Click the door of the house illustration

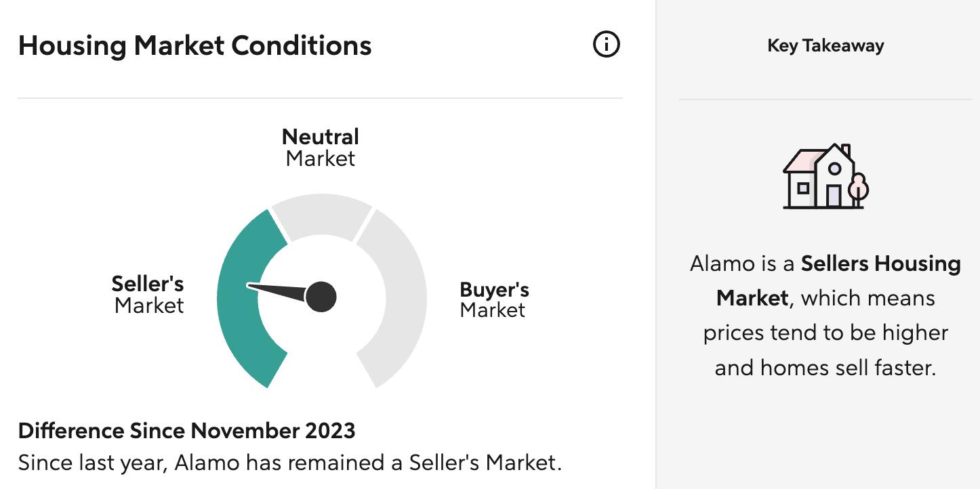pyautogui.click(x=834, y=196)
